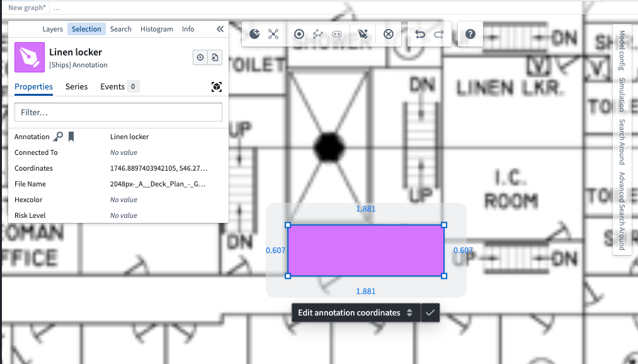This screenshot has height=364, width=638.
Task: Select the quill annotation tool with plus
Action: point(363,34)
